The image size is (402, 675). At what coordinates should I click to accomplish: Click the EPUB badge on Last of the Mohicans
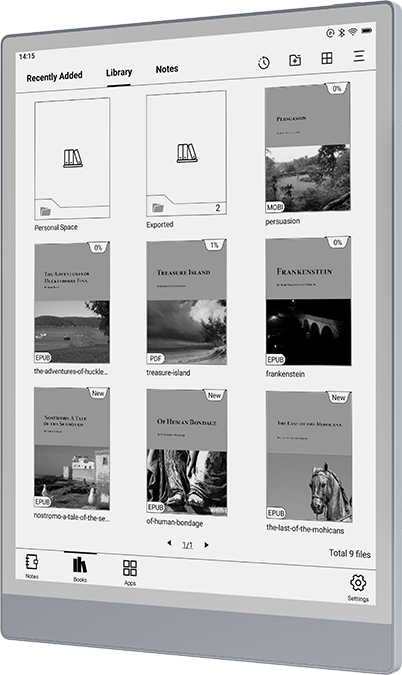click(x=276, y=513)
